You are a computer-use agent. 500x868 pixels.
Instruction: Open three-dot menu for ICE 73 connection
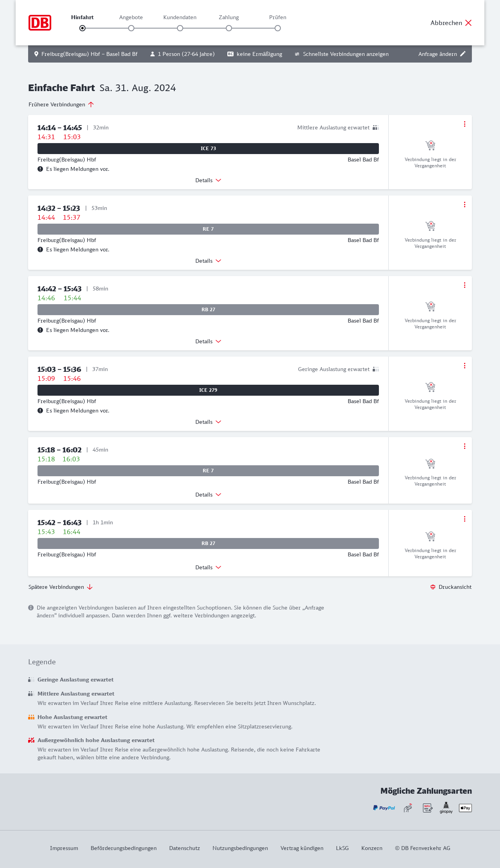click(464, 124)
